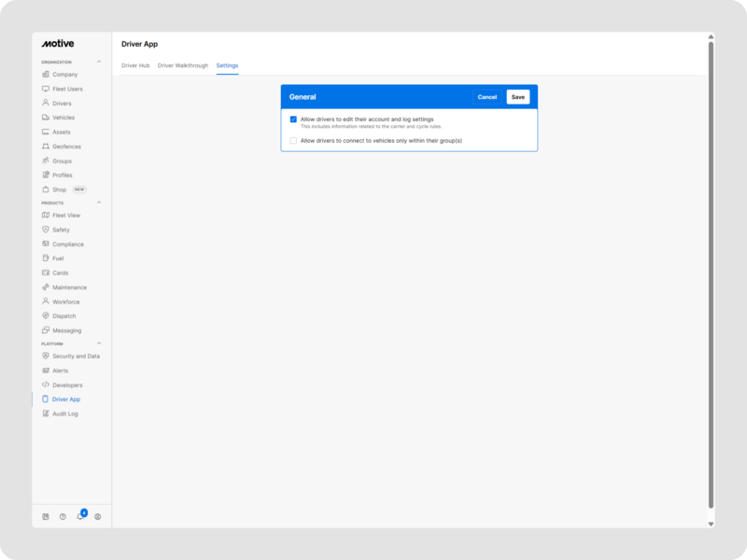747x560 pixels.
Task: Open the user profile icon in sidebar footer
Action: click(98, 516)
